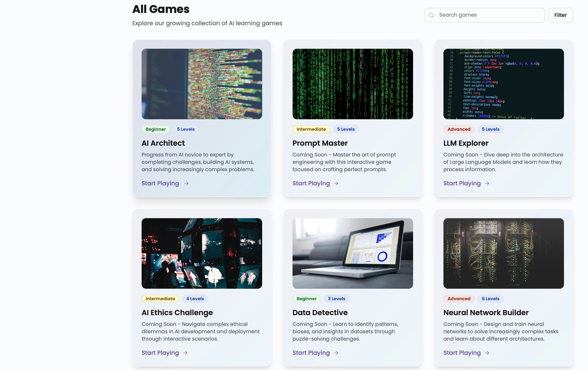Click the arrow icon beside Prompt Master's Start Playing
The image size is (588, 370).
tap(336, 183)
